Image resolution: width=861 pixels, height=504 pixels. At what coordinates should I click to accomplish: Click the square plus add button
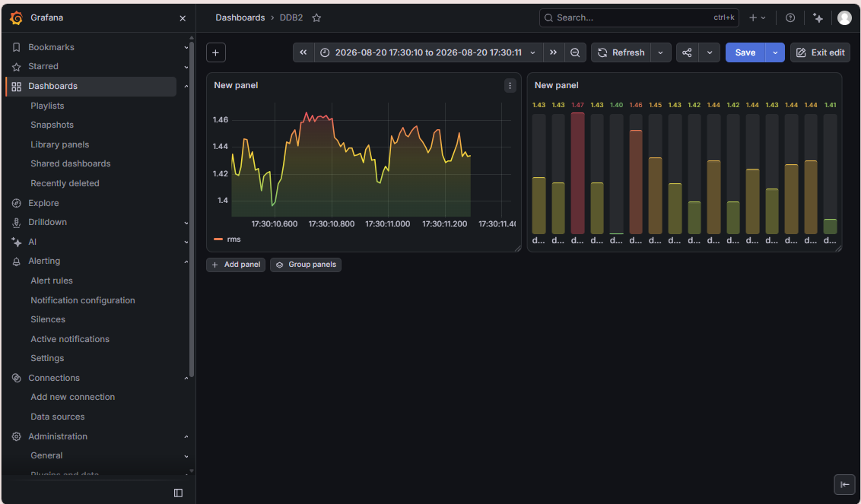[x=216, y=52]
